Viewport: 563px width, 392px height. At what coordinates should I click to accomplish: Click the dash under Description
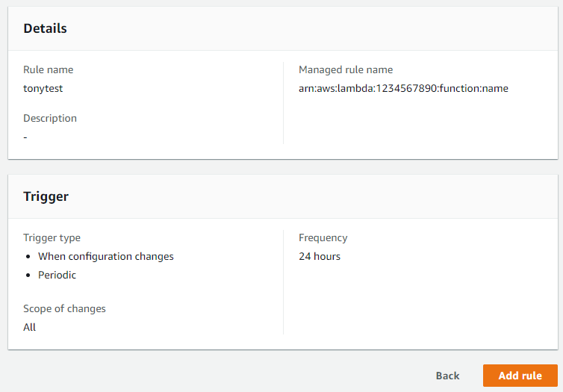25,137
